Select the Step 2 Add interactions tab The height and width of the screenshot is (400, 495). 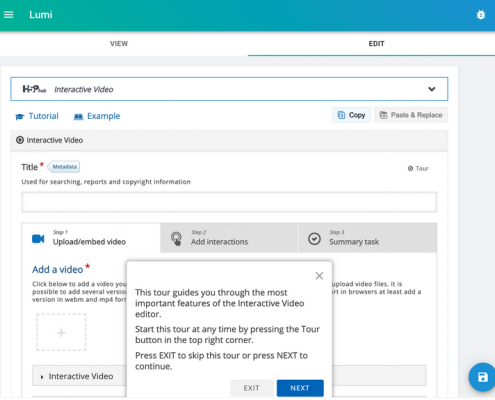[x=229, y=238]
